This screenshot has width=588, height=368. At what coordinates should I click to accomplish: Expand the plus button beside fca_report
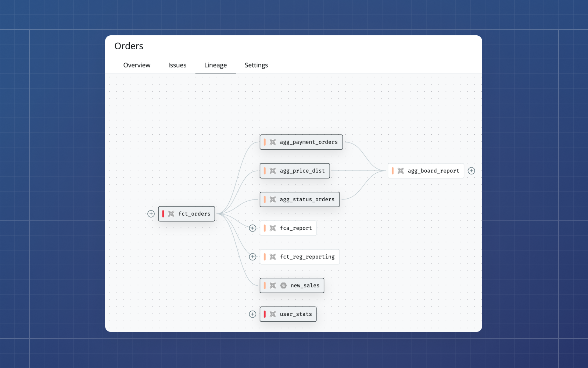pyautogui.click(x=252, y=228)
